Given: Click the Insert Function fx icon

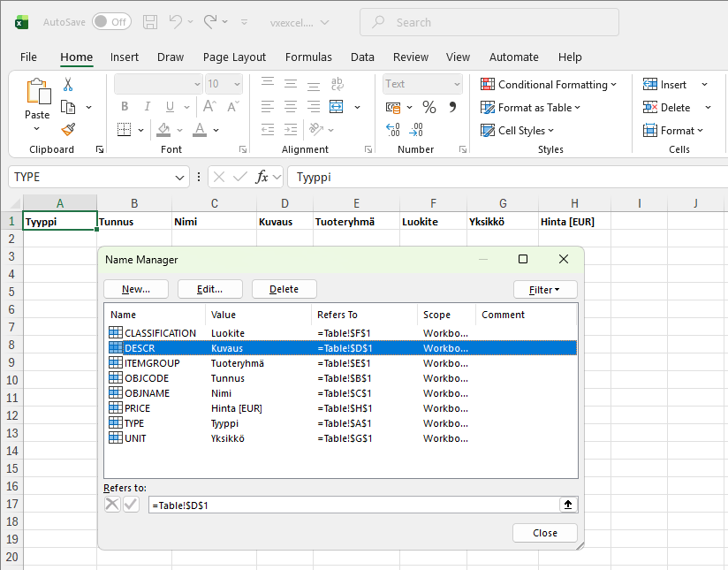Looking at the screenshot, I should (262, 177).
